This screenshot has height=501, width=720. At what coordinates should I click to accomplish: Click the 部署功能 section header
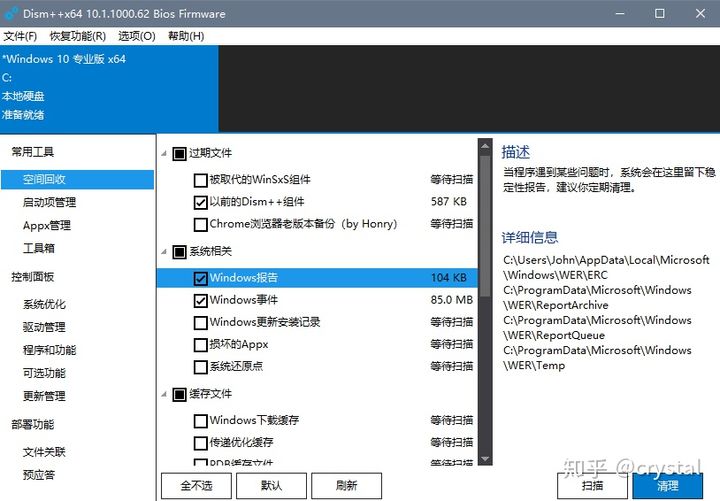pyautogui.click(x=33, y=424)
